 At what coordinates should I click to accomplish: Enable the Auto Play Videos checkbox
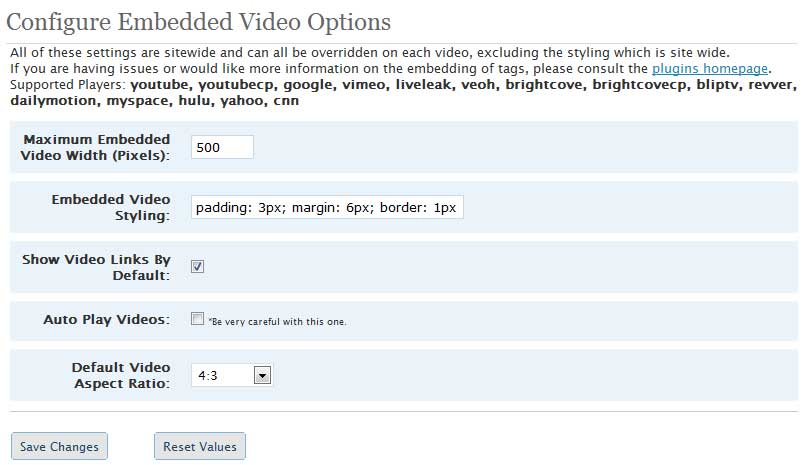[x=197, y=319]
